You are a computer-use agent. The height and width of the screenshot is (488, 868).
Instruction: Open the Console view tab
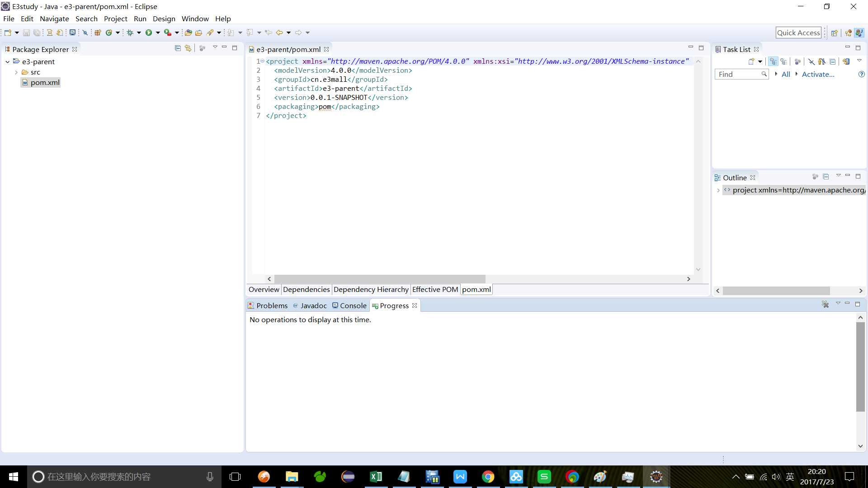(x=349, y=306)
